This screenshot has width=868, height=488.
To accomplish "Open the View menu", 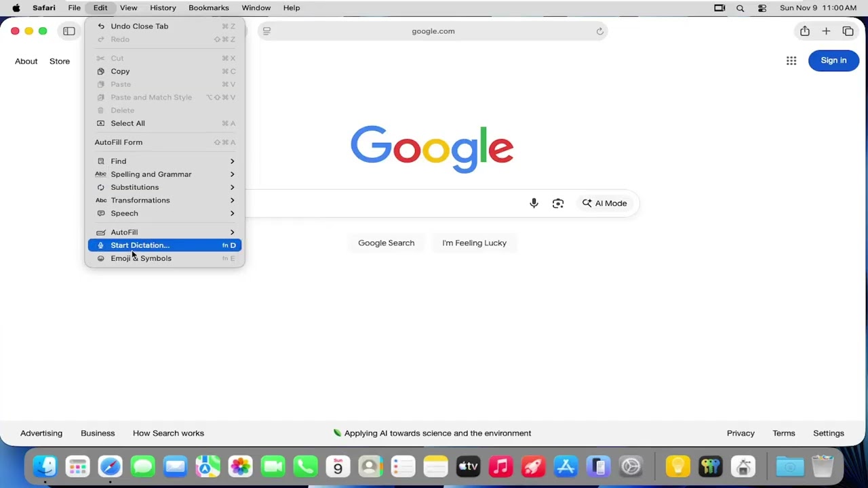I will click(x=128, y=8).
